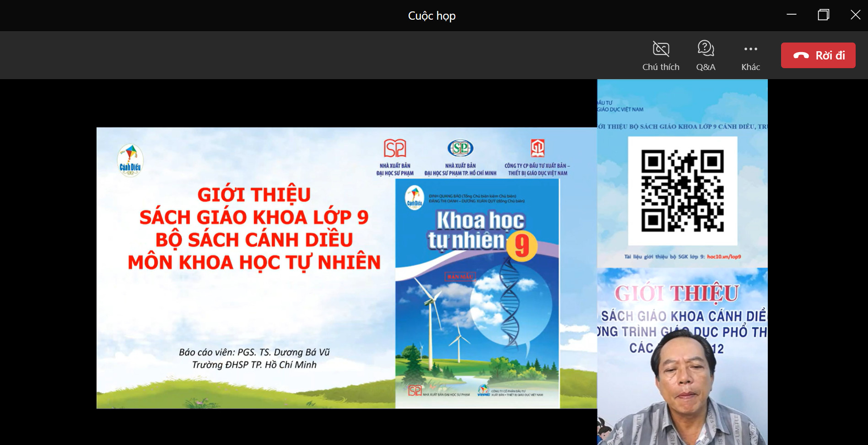Click the Cuộc họp window title

tap(431, 16)
